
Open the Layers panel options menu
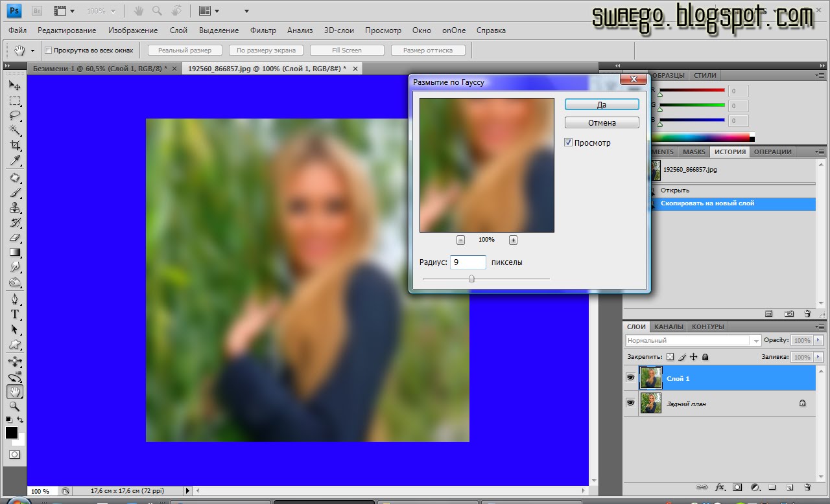pyautogui.click(x=820, y=326)
